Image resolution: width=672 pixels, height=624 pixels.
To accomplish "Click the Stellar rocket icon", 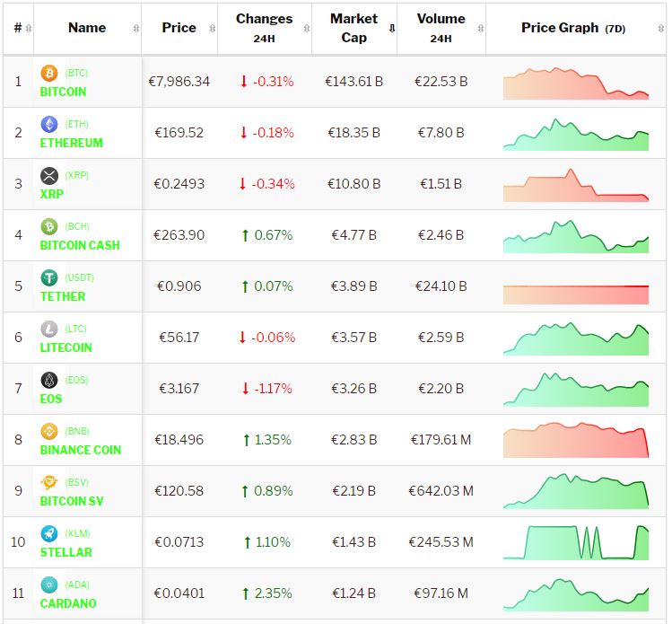I will click(x=49, y=534).
